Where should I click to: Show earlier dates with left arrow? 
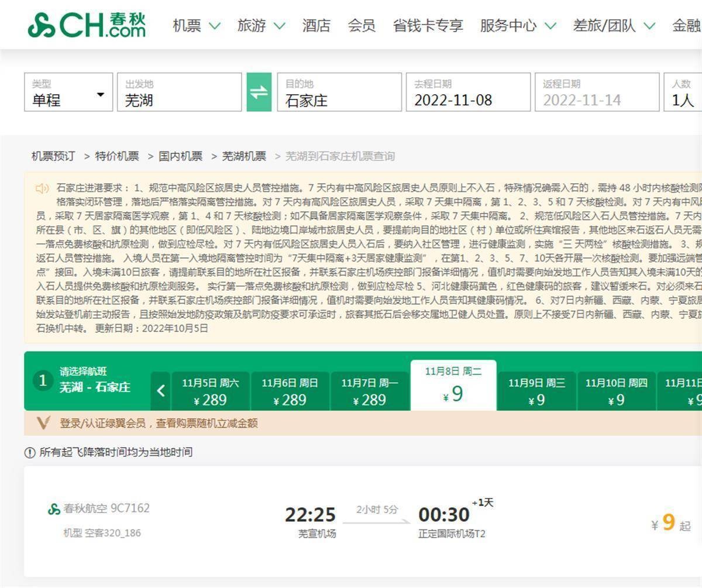tap(161, 391)
